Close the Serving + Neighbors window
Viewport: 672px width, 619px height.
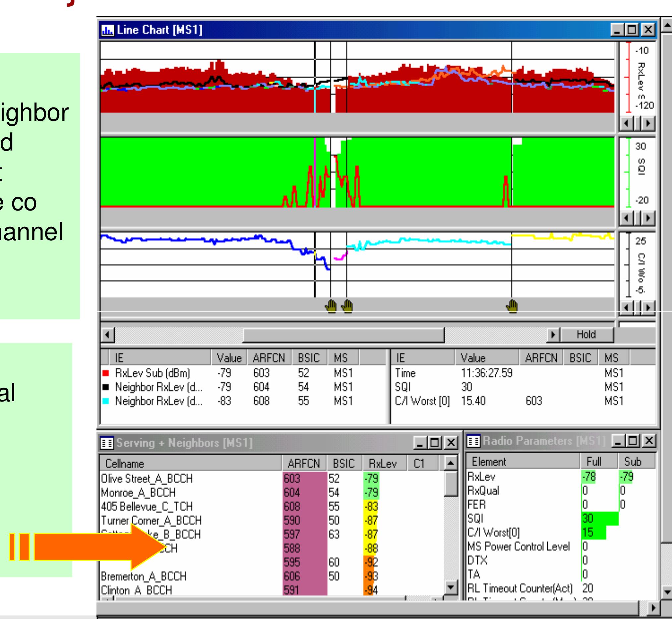[x=451, y=443]
